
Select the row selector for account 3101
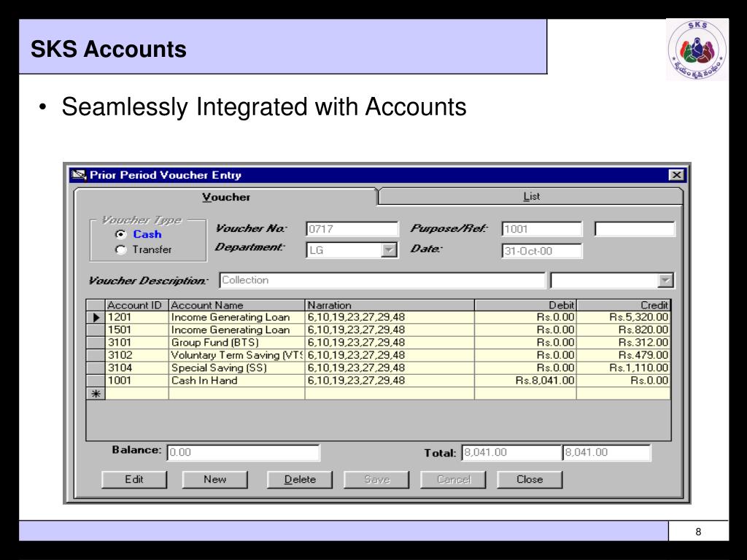pos(96,343)
